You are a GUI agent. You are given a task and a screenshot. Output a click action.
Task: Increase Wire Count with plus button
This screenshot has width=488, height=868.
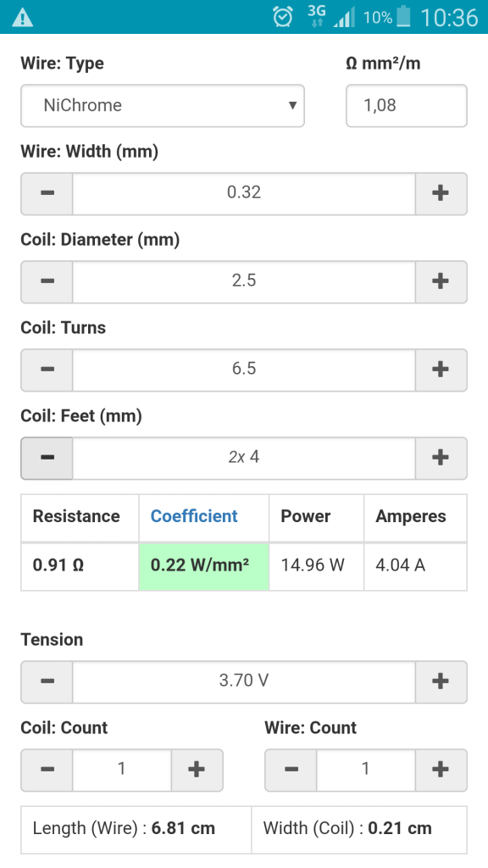(x=441, y=770)
